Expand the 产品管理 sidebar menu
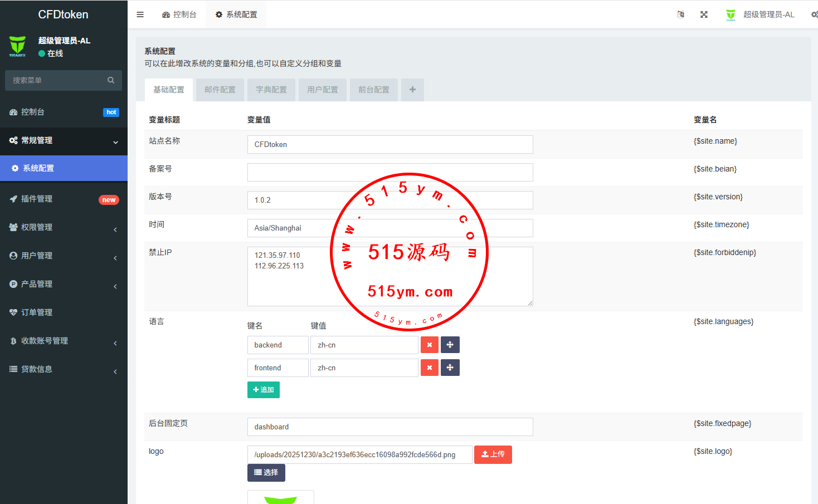This screenshot has height=504, width=818. [64, 284]
